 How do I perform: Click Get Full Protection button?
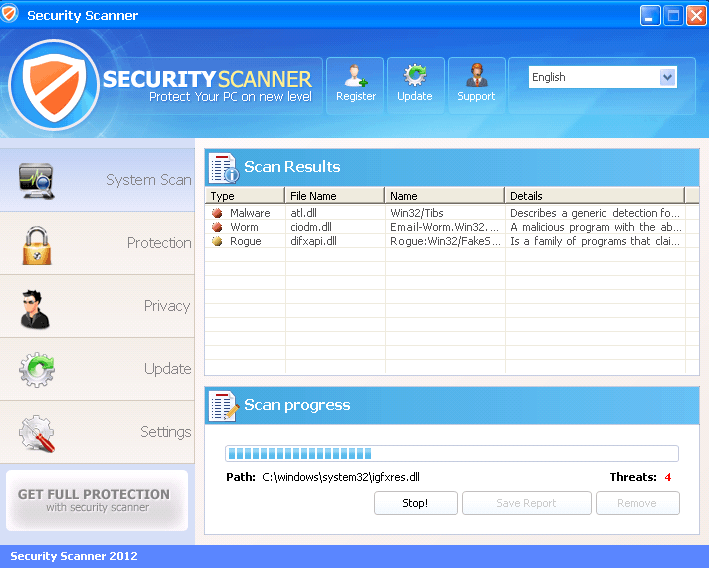point(96,500)
